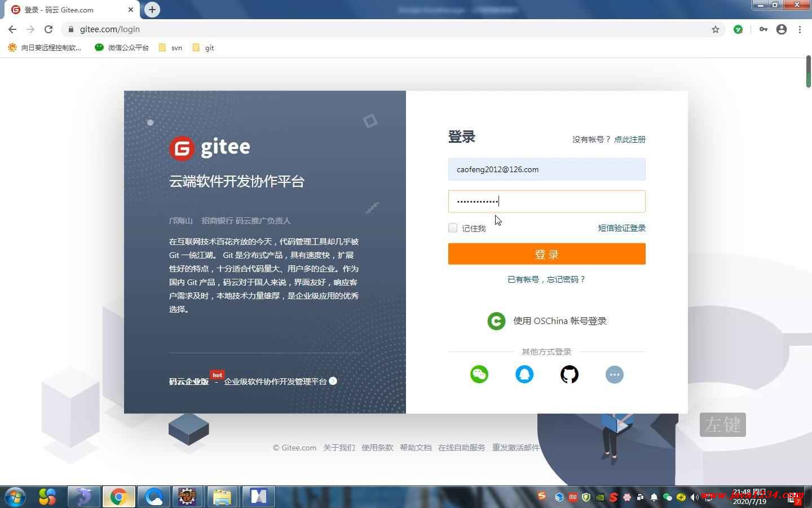Click the green OSChina logo icon

[496, 321]
